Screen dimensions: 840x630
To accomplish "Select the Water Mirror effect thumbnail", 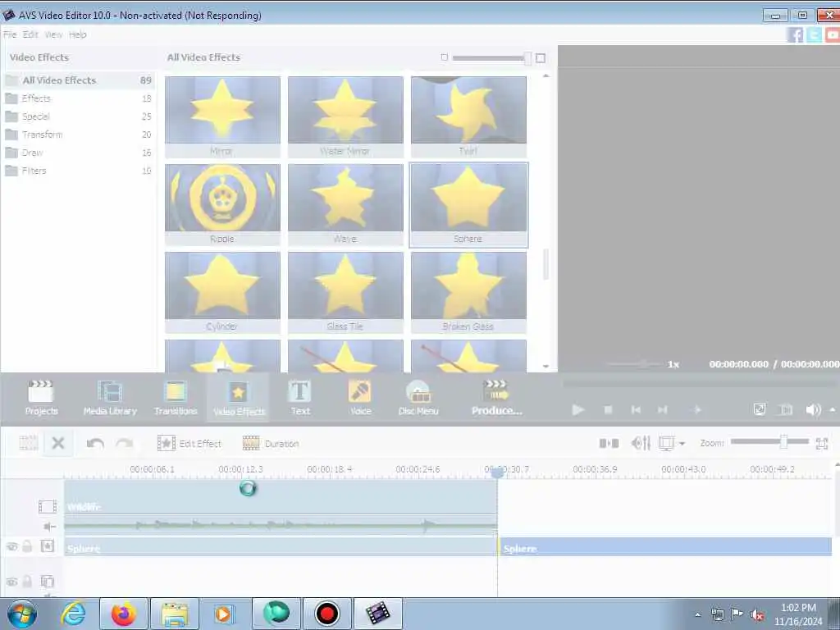I will (x=345, y=116).
